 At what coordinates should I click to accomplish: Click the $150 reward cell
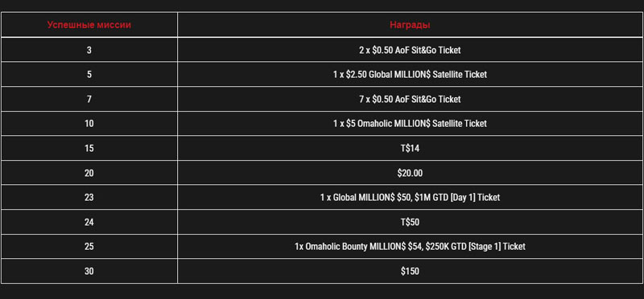pos(410,271)
